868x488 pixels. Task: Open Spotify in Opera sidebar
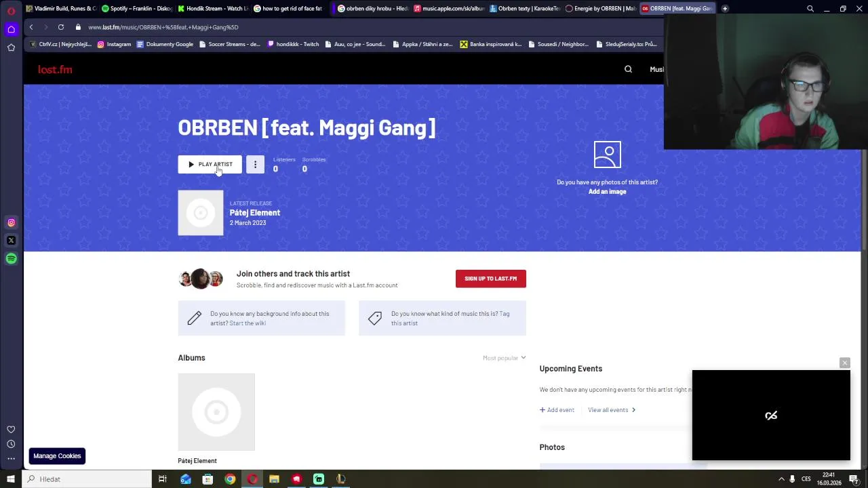click(11, 258)
